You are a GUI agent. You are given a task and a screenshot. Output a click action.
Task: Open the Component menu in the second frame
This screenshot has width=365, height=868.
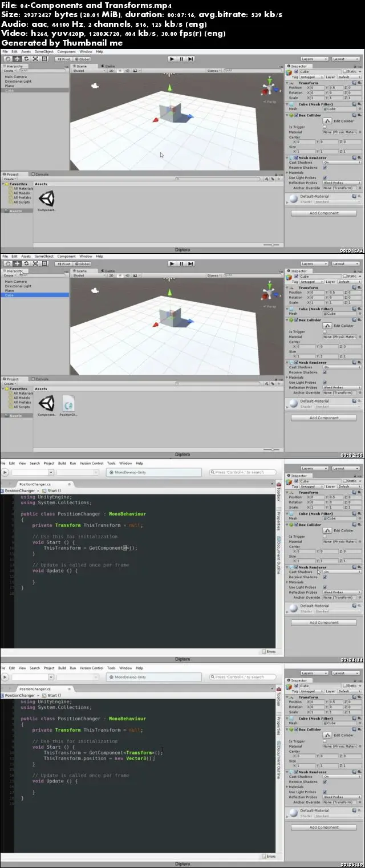click(66, 256)
